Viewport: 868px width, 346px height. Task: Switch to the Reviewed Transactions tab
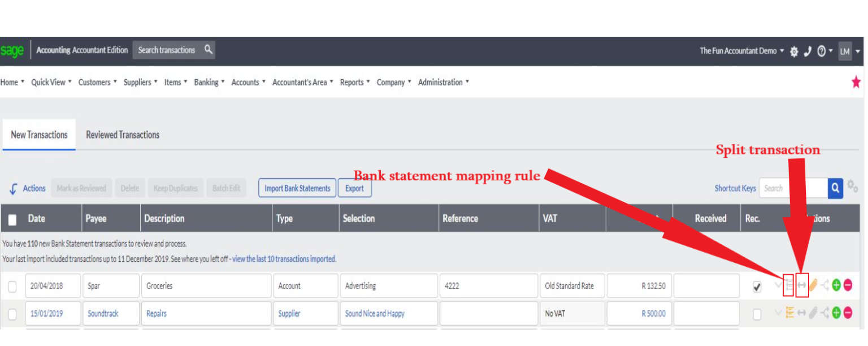[x=122, y=135]
